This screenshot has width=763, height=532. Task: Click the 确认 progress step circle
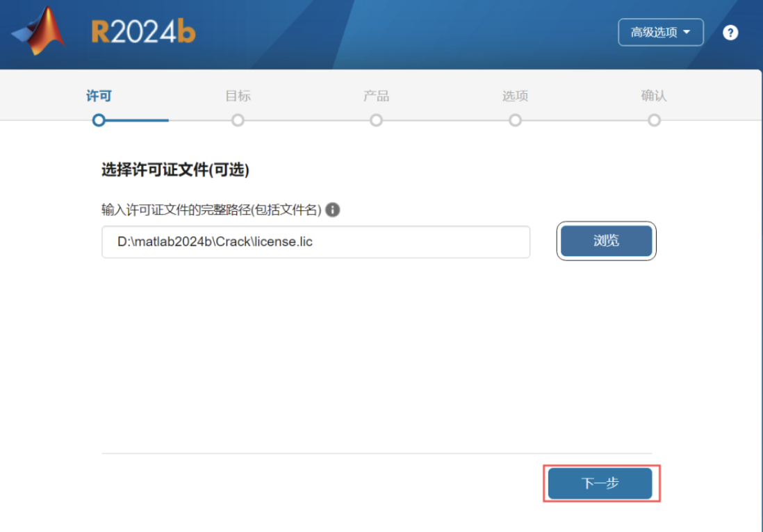tap(654, 120)
